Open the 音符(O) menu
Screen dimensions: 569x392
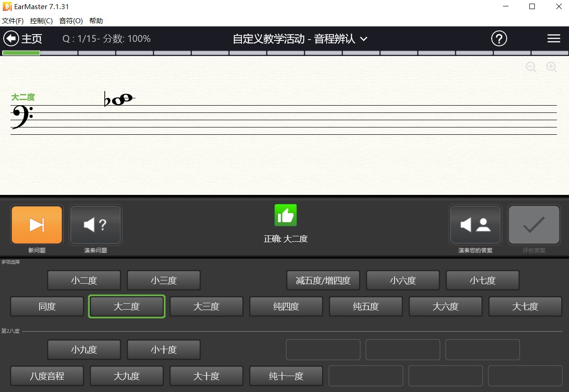point(70,20)
